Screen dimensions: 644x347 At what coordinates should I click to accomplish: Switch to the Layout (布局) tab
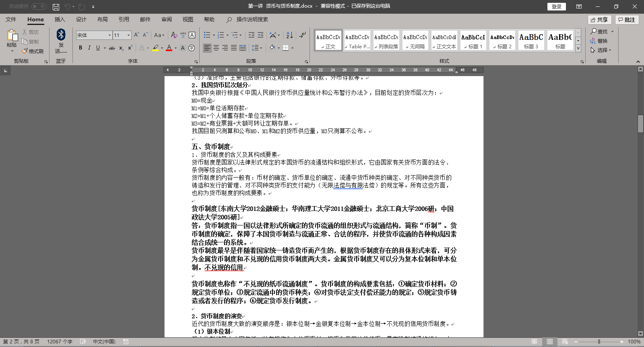102,19
